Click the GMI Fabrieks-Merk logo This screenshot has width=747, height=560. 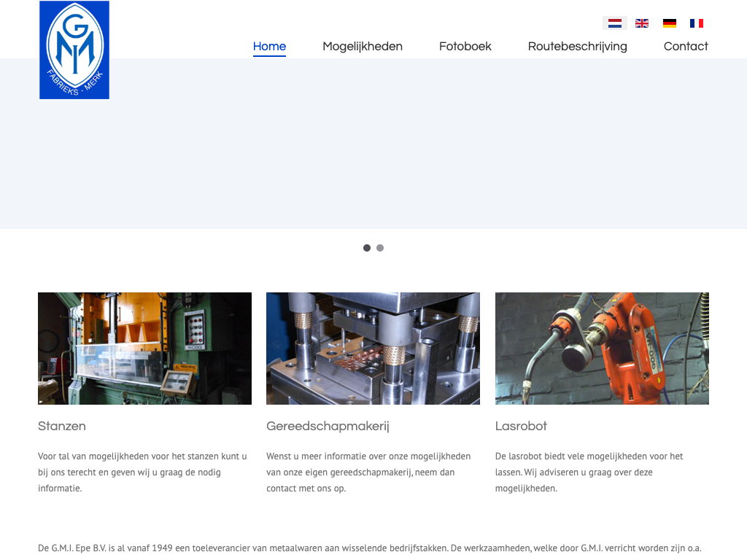[x=74, y=50]
